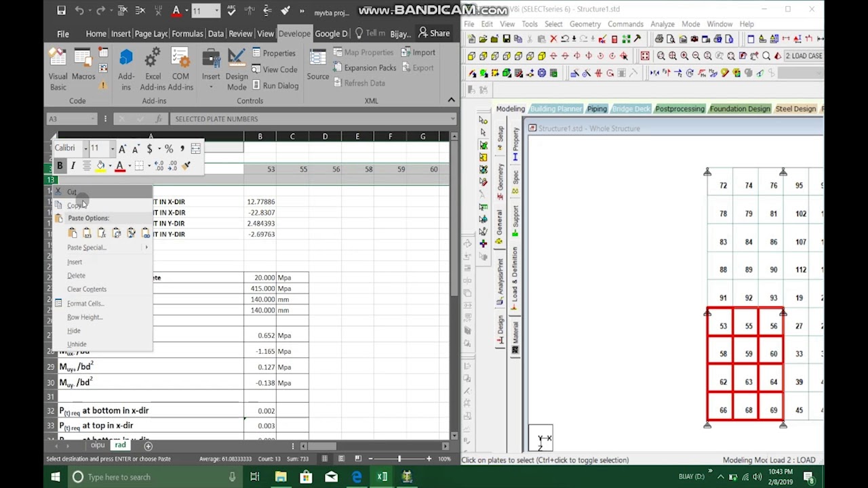Open Paste Special submenu

tap(102, 247)
